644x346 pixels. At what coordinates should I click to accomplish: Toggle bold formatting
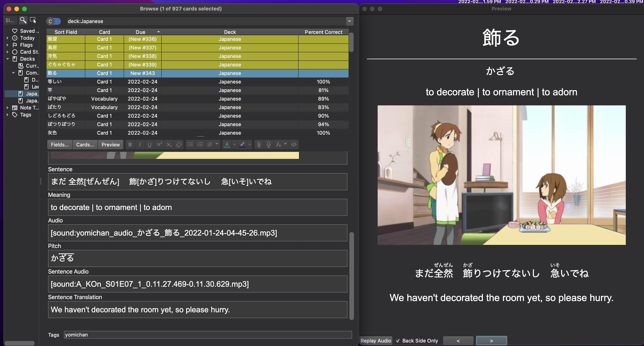130,145
